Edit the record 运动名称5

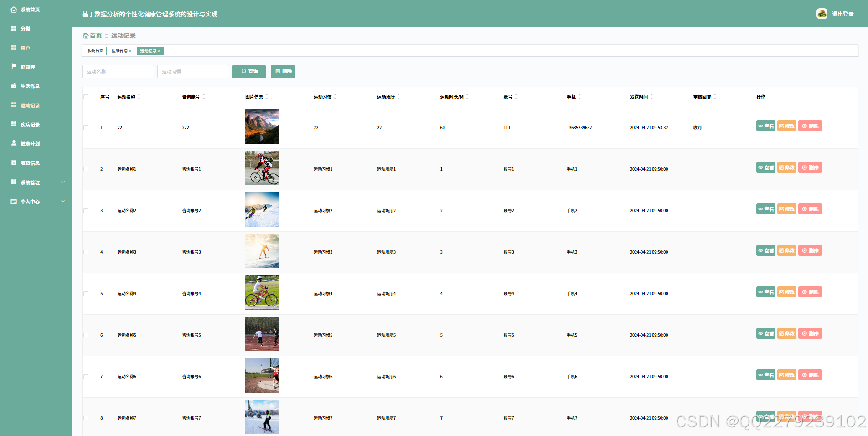787,333
